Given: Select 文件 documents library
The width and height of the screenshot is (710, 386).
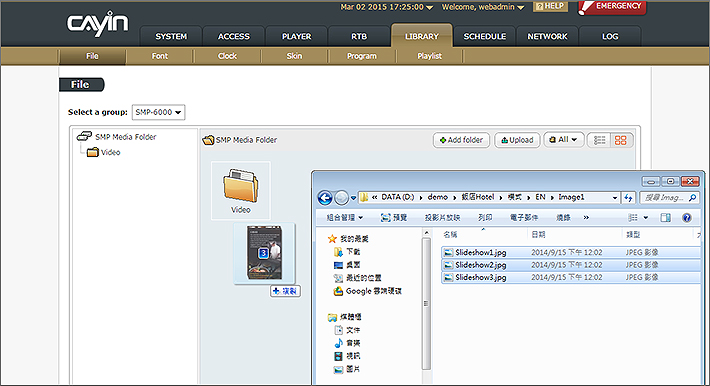Looking at the screenshot, I should point(347,330).
